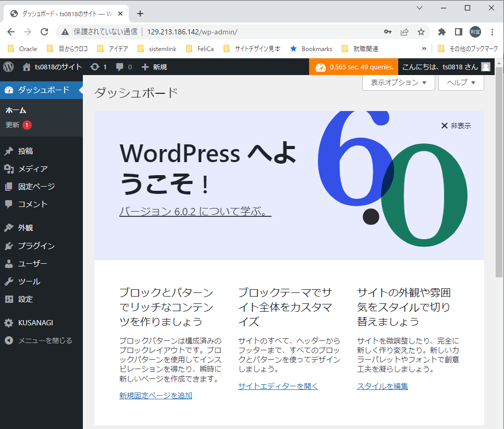Open the 就職関連 bookmark folder
This screenshot has height=429, width=504.
click(360, 48)
